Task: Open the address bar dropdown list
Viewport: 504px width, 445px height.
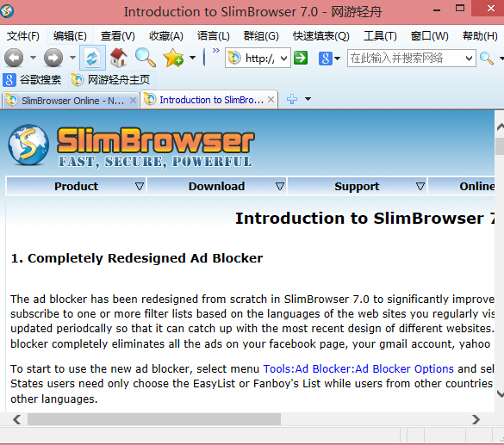Action: [x=283, y=59]
